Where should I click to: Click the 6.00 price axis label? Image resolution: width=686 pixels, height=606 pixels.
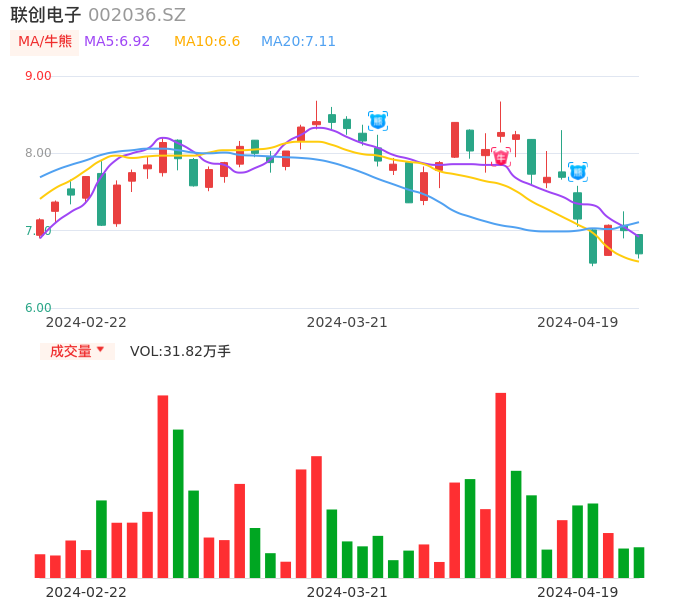pyautogui.click(x=38, y=308)
